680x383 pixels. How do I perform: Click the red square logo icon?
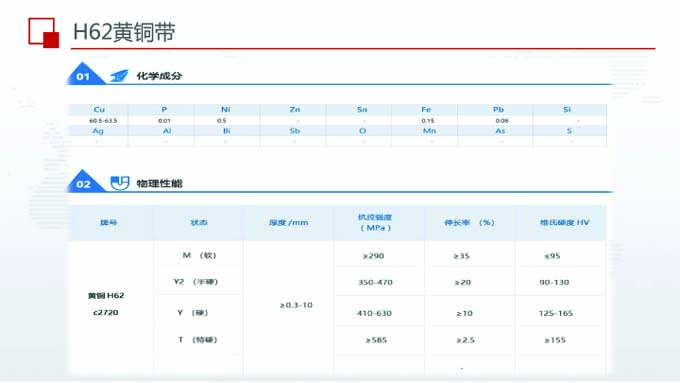(43, 33)
